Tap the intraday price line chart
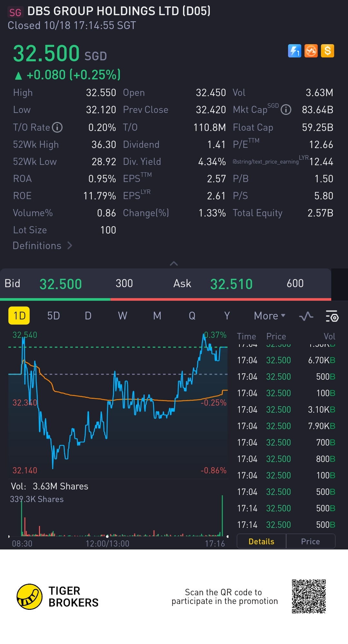The height and width of the screenshot is (644, 348). 118,403
